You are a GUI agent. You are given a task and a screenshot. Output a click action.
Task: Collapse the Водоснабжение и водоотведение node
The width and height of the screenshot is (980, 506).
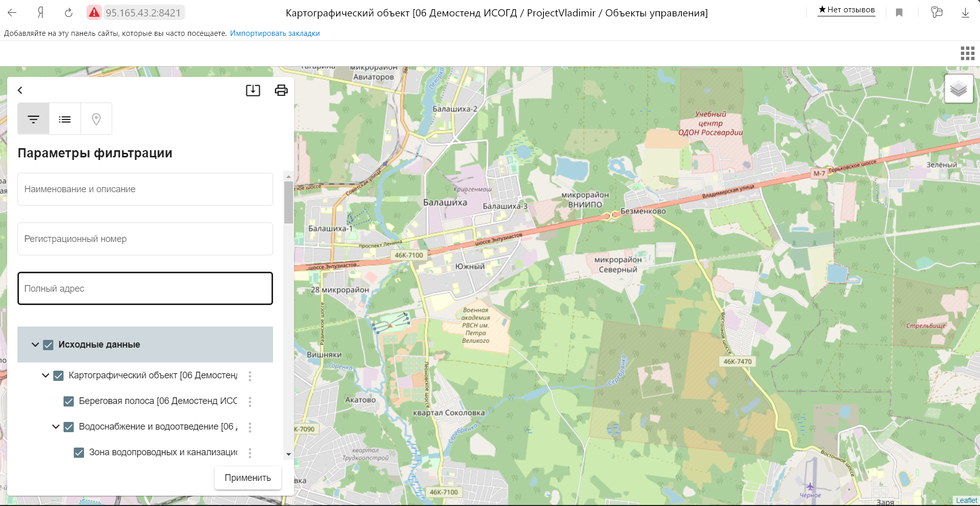click(x=56, y=427)
